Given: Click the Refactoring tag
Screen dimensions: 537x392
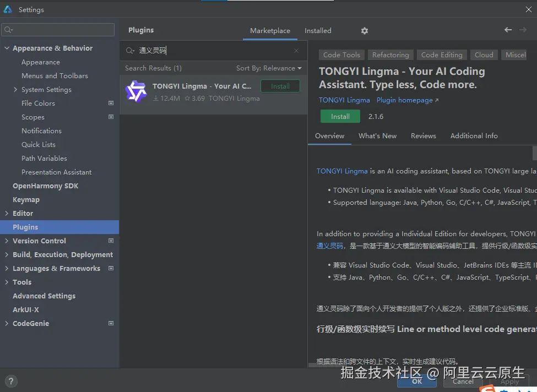Looking at the screenshot, I should [390, 55].
